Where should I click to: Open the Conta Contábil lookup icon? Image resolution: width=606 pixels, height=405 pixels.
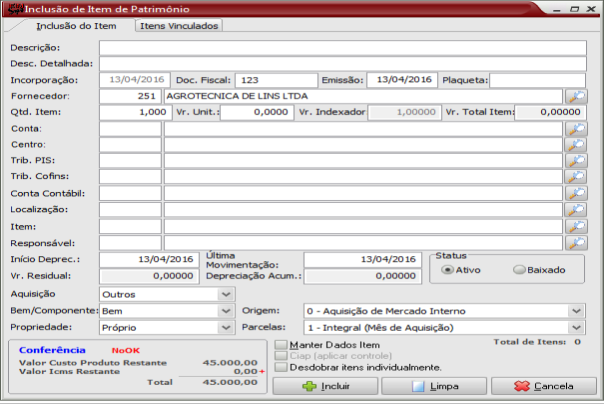click(x=576, y=193)
